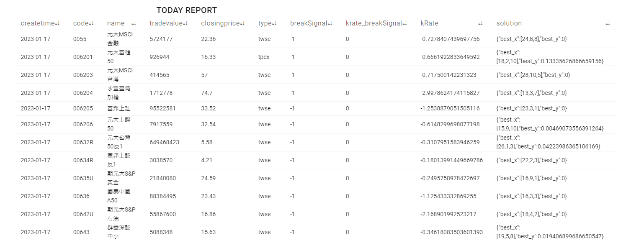Click the 006201 code cell

[83, 57]
